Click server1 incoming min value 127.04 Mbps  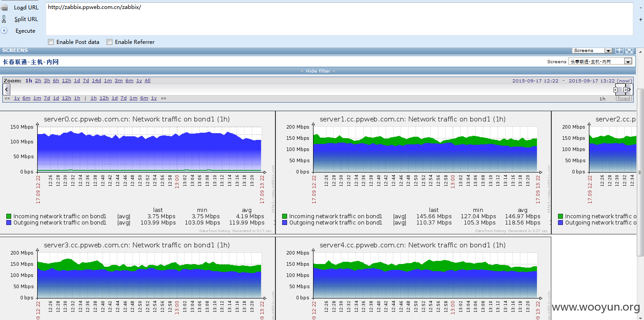478,216
